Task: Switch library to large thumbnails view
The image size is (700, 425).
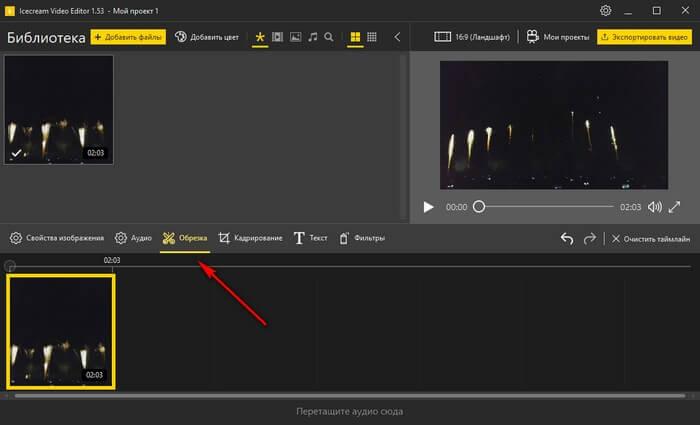Action: click(355, 37)
